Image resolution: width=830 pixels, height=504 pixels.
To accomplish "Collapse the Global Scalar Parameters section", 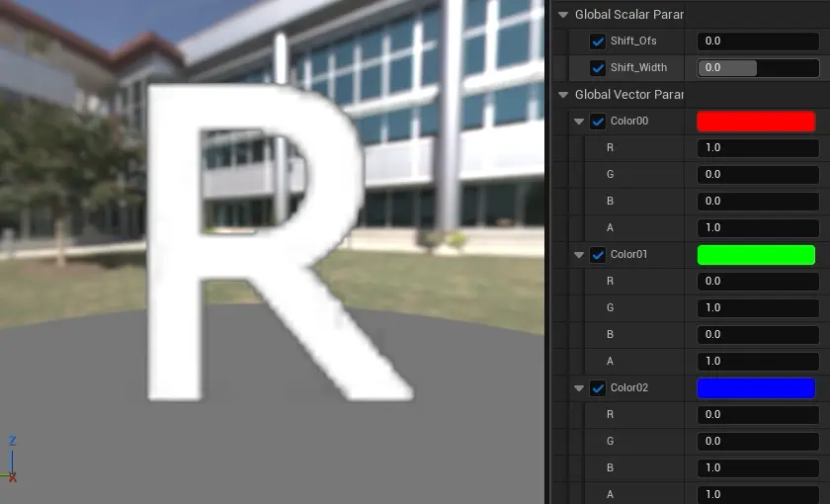I will 563,15.
